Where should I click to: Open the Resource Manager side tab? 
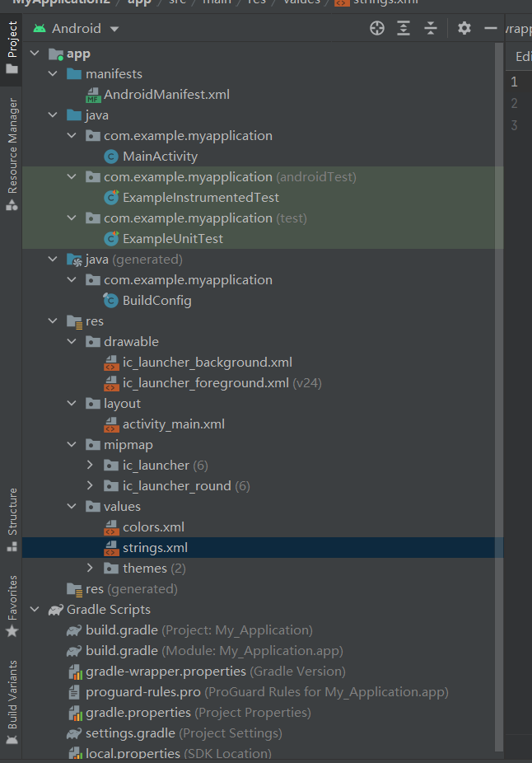pos(12,155)
